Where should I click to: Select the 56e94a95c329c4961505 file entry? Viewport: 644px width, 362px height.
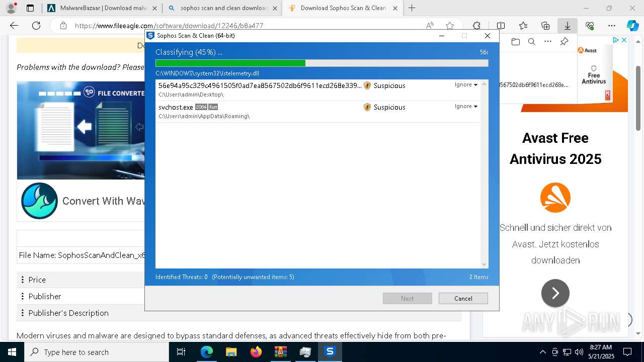point(318,90)
